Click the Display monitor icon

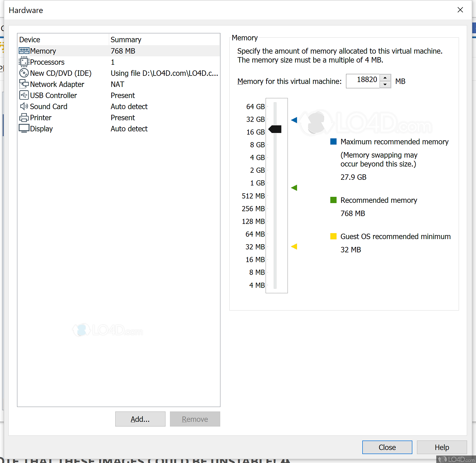(24, 128)
